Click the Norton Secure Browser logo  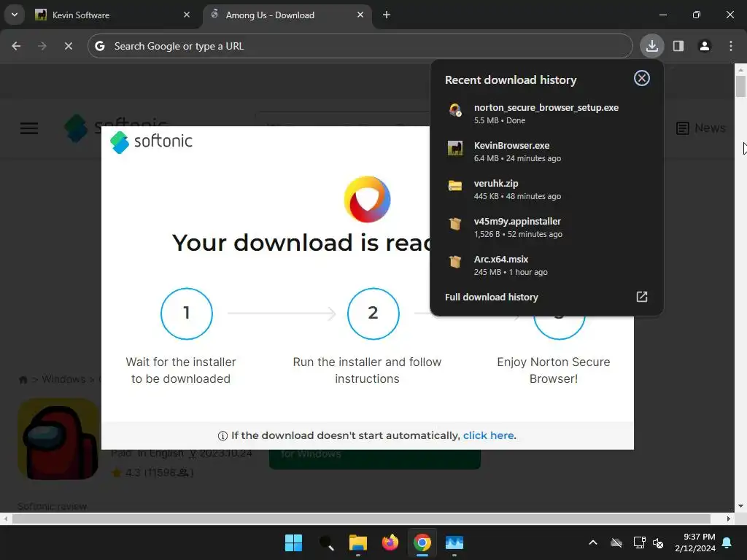coord(368,200)
